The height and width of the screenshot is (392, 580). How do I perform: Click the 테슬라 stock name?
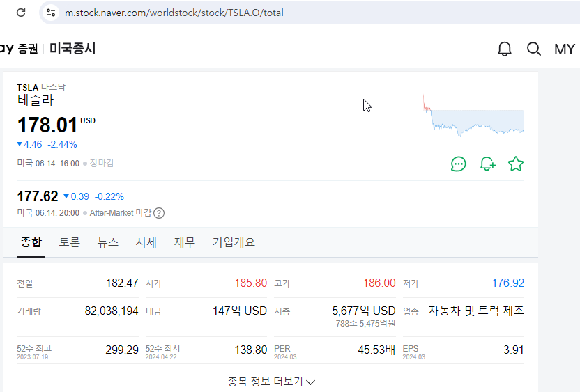point(36,100)
